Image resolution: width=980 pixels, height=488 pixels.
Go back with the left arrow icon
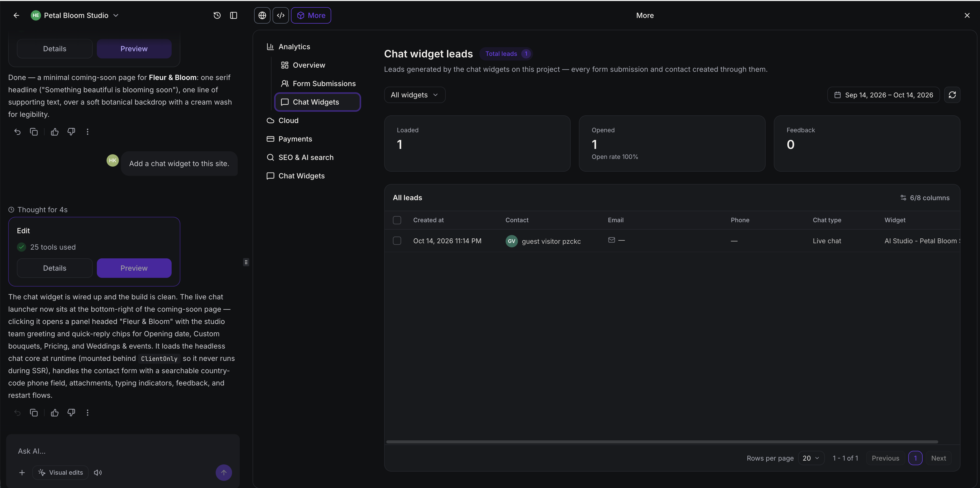coord(16,15)
